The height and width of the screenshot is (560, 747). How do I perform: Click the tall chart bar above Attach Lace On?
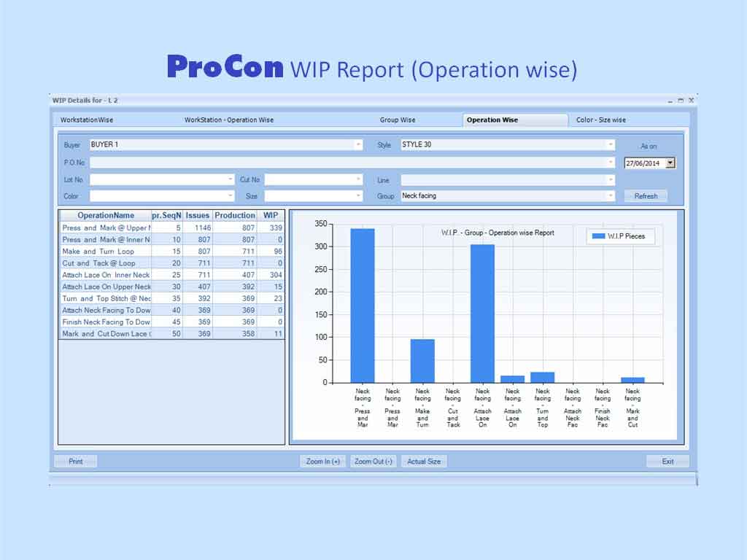(483, 314)
